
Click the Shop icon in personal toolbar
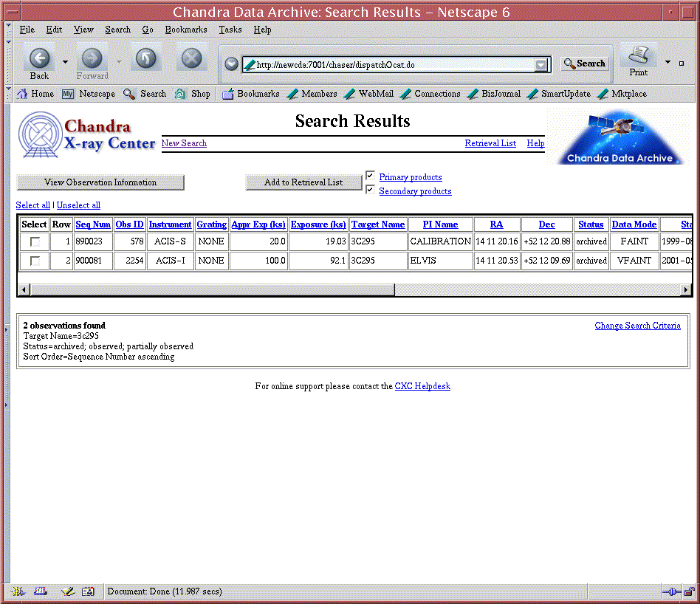180,94
